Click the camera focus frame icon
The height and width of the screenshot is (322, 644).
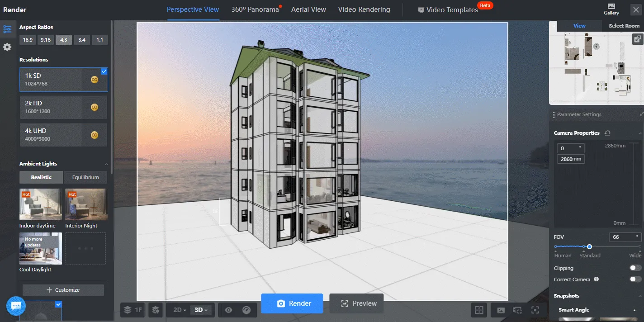[535, 310]
